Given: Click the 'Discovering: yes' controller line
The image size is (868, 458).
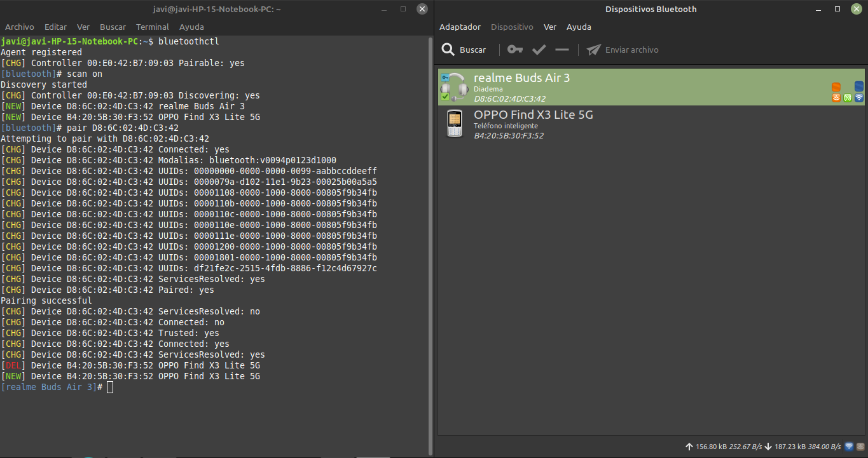Looking at the screenshot, I should (x=130, y=95).
